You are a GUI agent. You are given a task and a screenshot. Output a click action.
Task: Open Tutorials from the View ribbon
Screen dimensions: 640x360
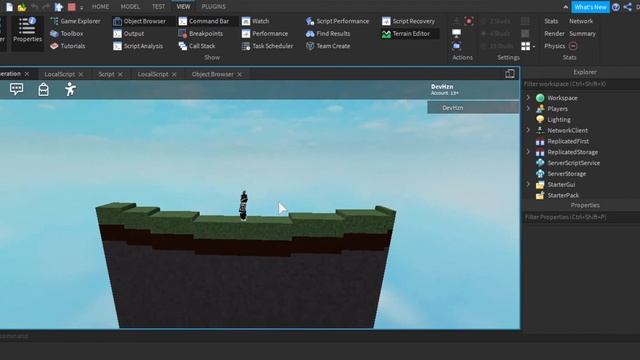[68, 46]
